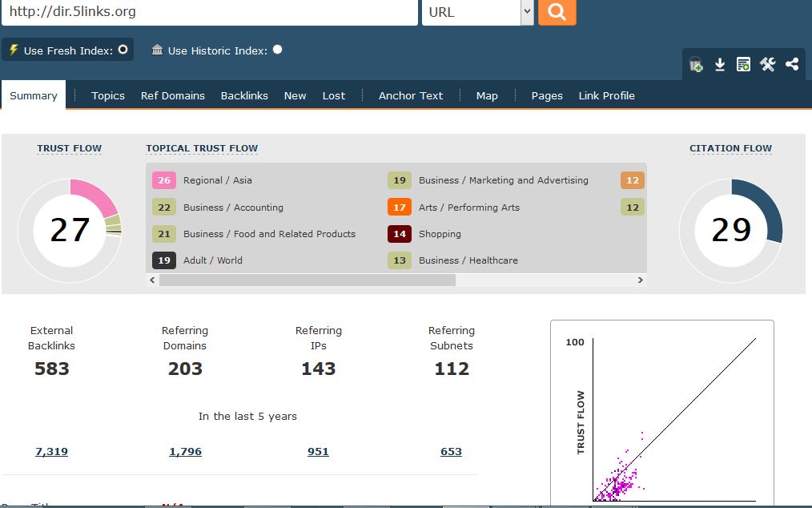
Task: Open the URL type dropdown
Action: (477, 12)
